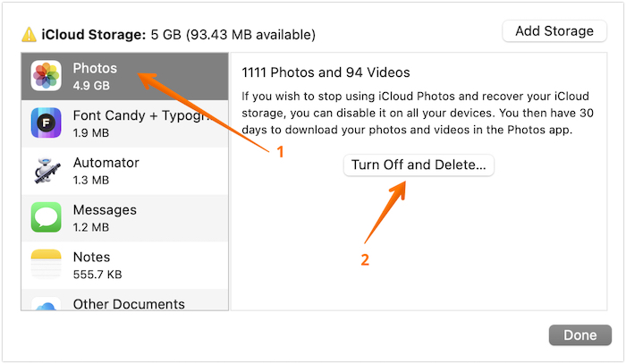The height and width of the screenshot is (364, 626).
Task: Click Turn Off and Delete button
Action: pyautogui.click(x=419, y=165)
